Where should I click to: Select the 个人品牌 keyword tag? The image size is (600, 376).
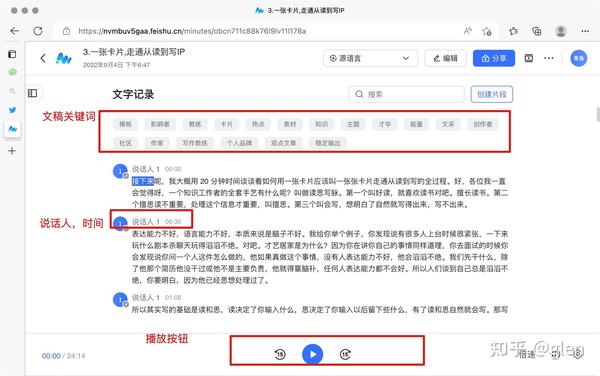pyautogui.click(x=239, y=143)
